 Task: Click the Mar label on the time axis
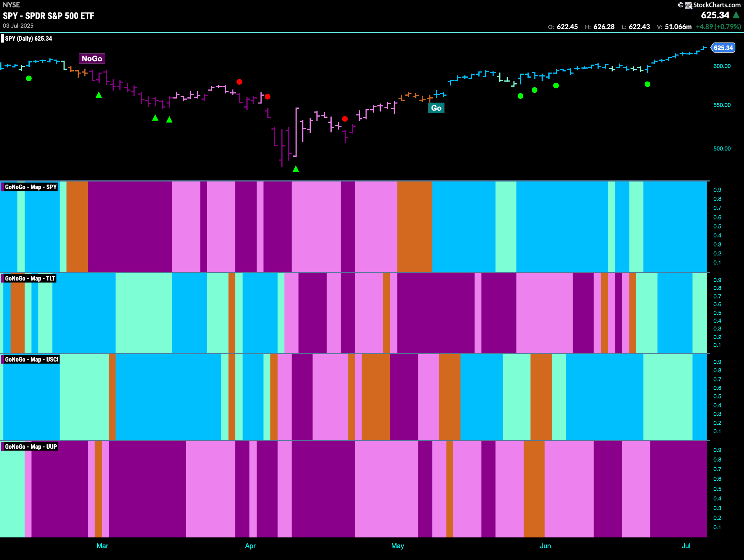pyautogui.click(x=102, y=546)
